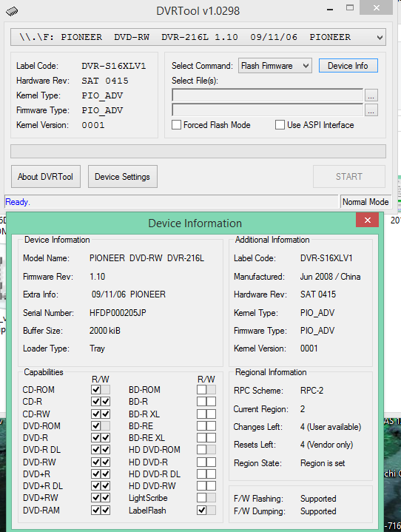Click the Loader Type Tray value
Viewport: 401px width, 532px height.
tap(97, 349)
